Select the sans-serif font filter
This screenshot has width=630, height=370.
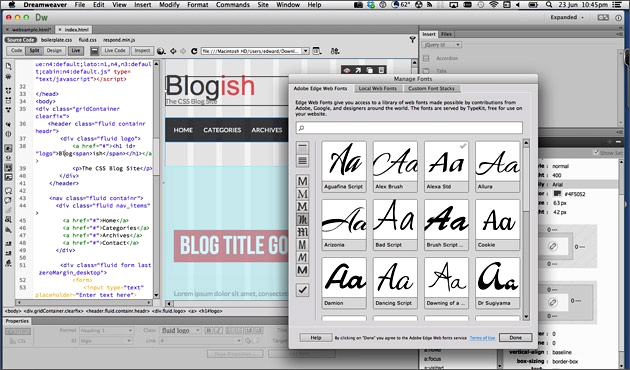coord(303,181)
